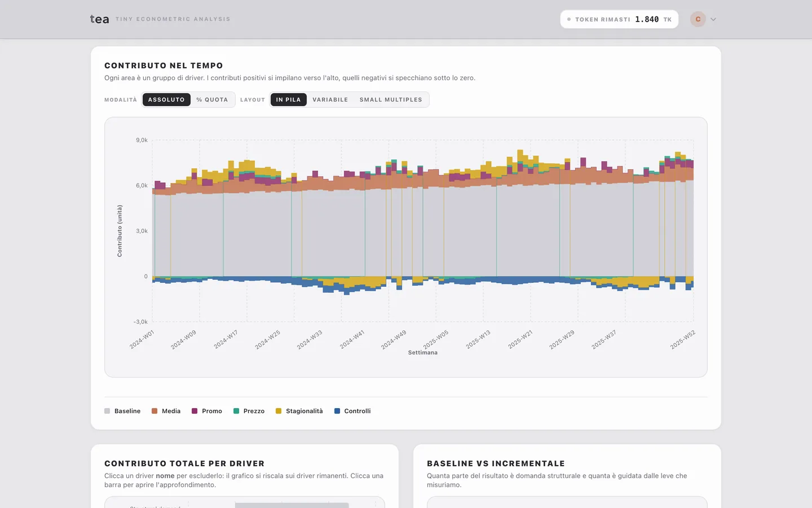Click the token rimasti status dot
This screenshot has width=812, height=508.
pos(569,19)
